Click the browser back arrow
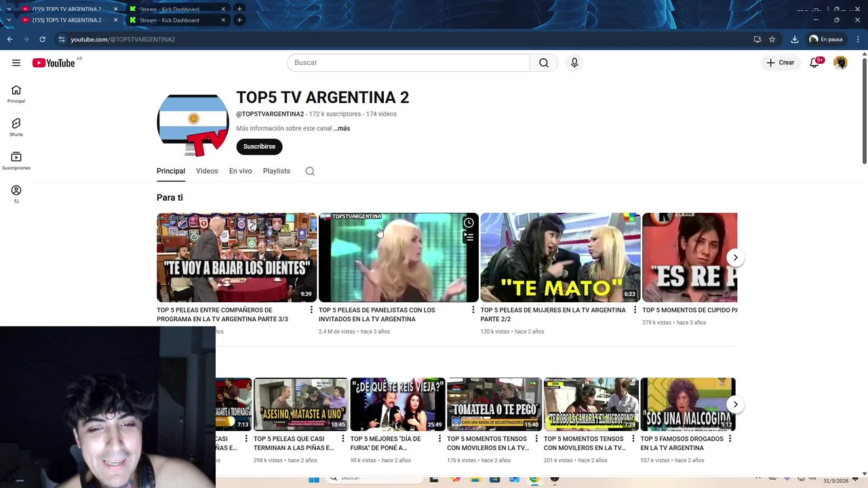 (9, 39)
